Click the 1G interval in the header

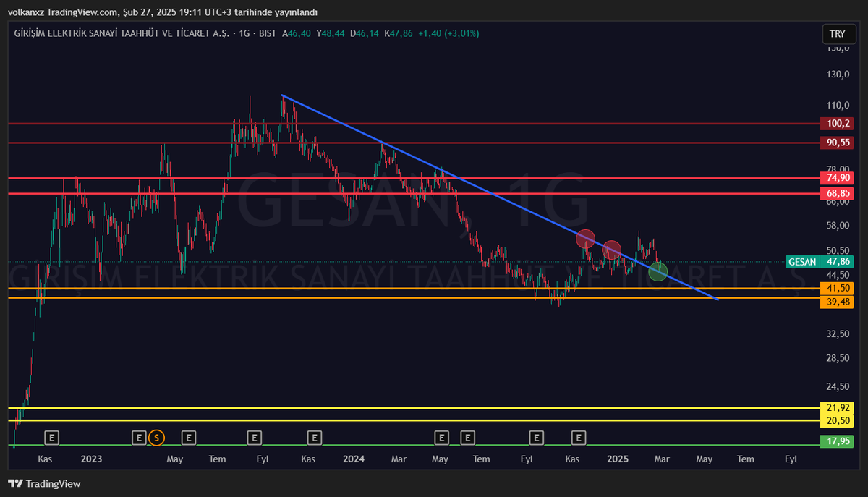click(244, 33)
